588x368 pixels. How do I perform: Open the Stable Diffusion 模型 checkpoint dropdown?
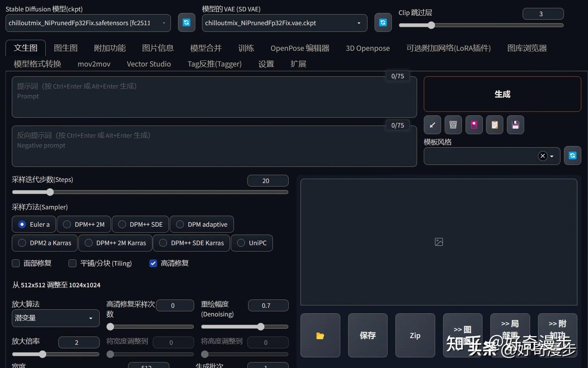pos(88,23)
